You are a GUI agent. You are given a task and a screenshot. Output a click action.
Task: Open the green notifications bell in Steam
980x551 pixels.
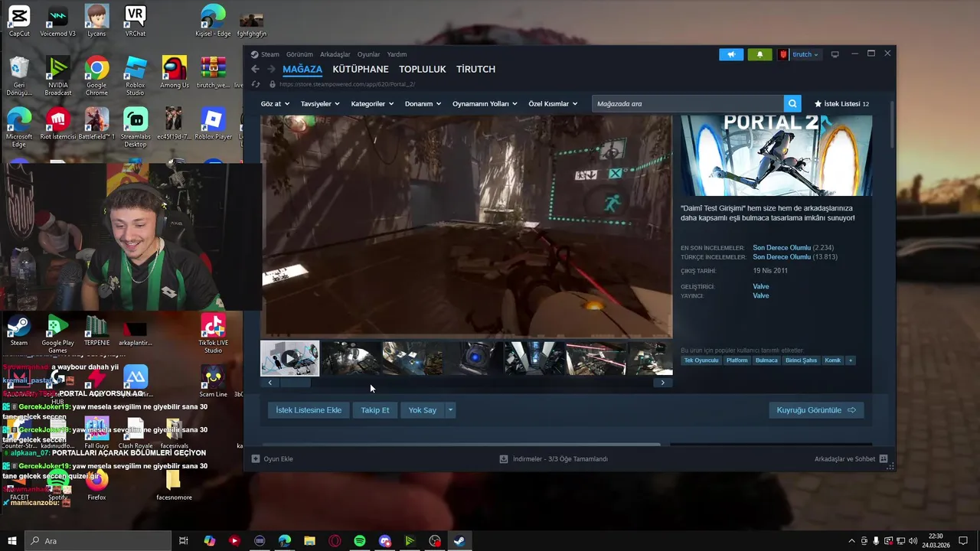(759, 54)
